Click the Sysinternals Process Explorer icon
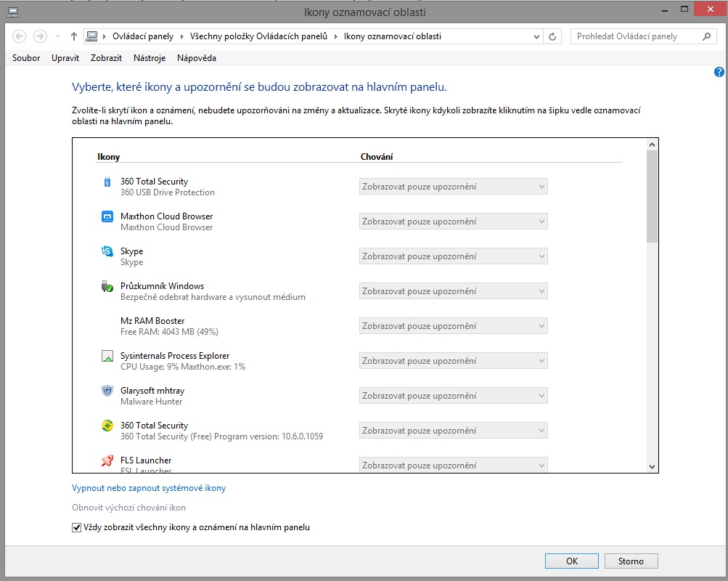728x581 pixels. point(107,356)
